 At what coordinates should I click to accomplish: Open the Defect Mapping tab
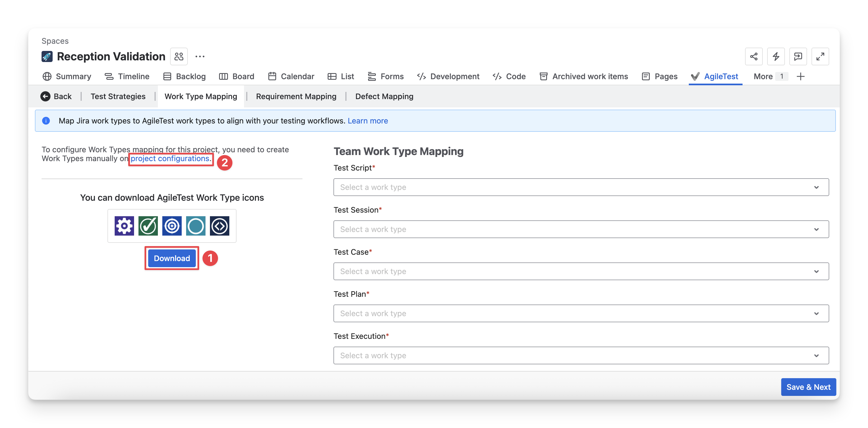[x=384, y=96]
